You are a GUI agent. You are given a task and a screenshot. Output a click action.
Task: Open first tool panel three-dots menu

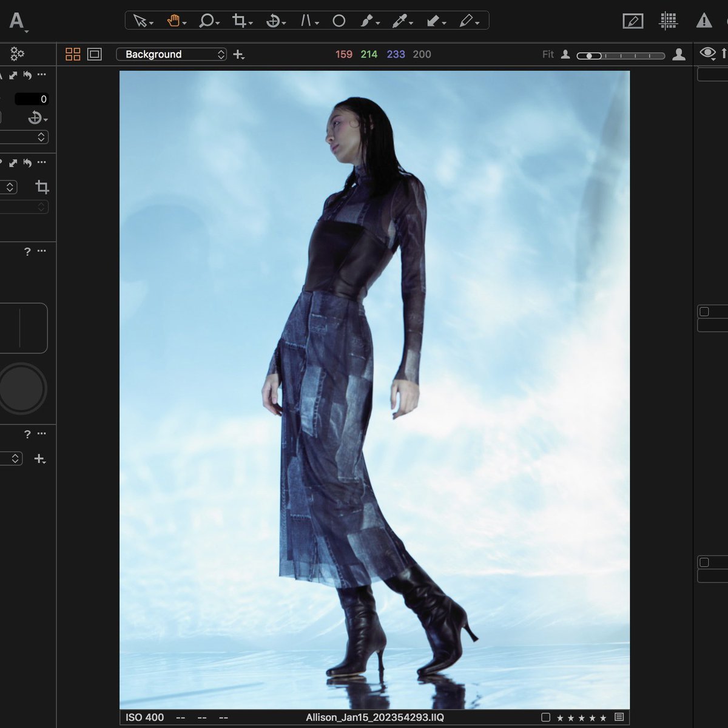point(41,75)
